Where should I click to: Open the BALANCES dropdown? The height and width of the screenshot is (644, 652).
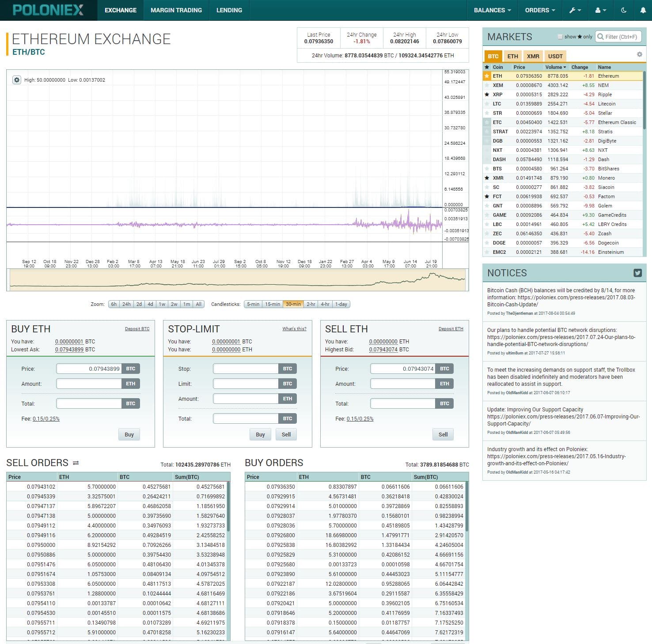click(x=492, y=10)
